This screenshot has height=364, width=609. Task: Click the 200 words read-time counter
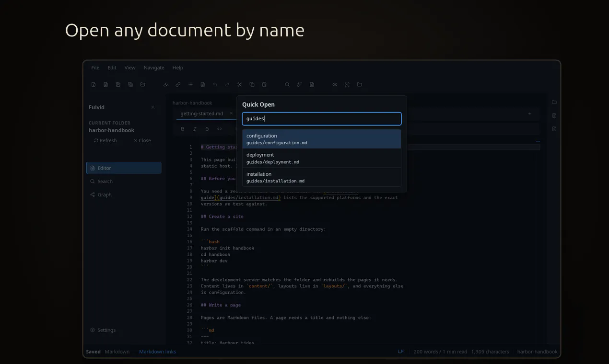click(440, 352)
